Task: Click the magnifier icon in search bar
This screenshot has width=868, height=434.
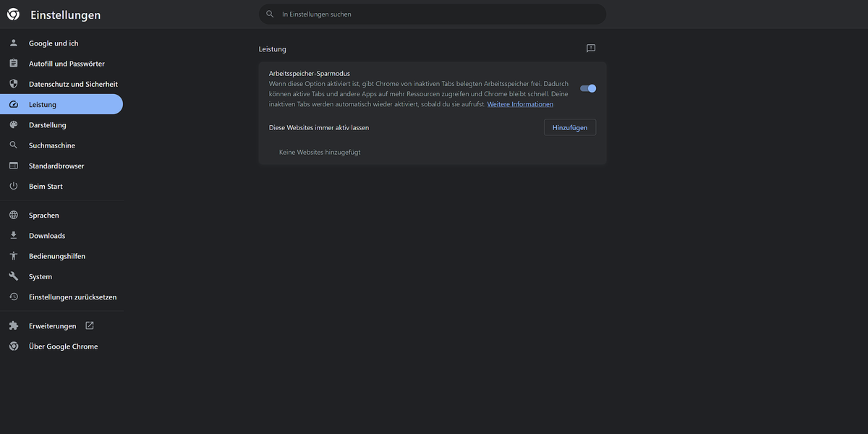Action: coord(270,14)
